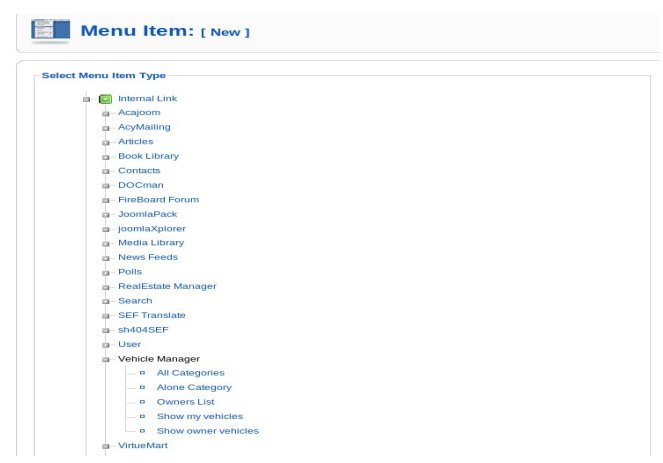Select the Alone Category link
The width and height of the screenshot is (663, 463).
tap(194, 387)
